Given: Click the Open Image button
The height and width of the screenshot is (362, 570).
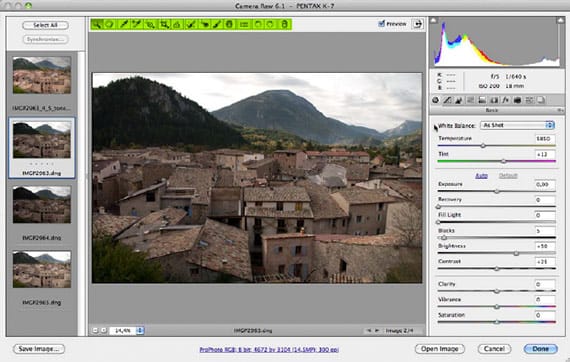Looking at the screenshot, I should tap(439, 349).
